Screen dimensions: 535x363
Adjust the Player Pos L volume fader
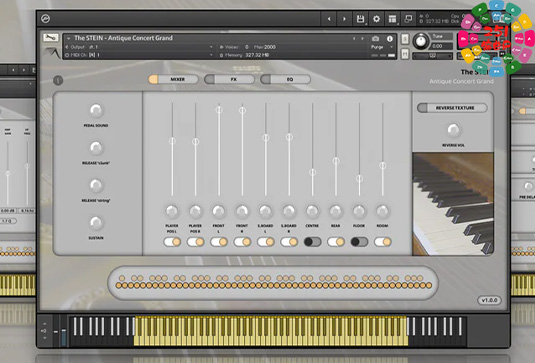pos(172,141)
